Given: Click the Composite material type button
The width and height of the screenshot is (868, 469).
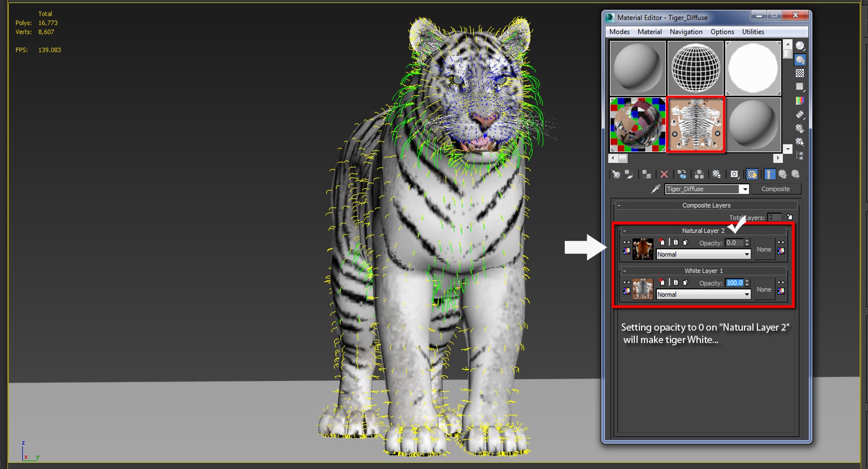Looking at the screenshot, I should [x=776, y=189].
